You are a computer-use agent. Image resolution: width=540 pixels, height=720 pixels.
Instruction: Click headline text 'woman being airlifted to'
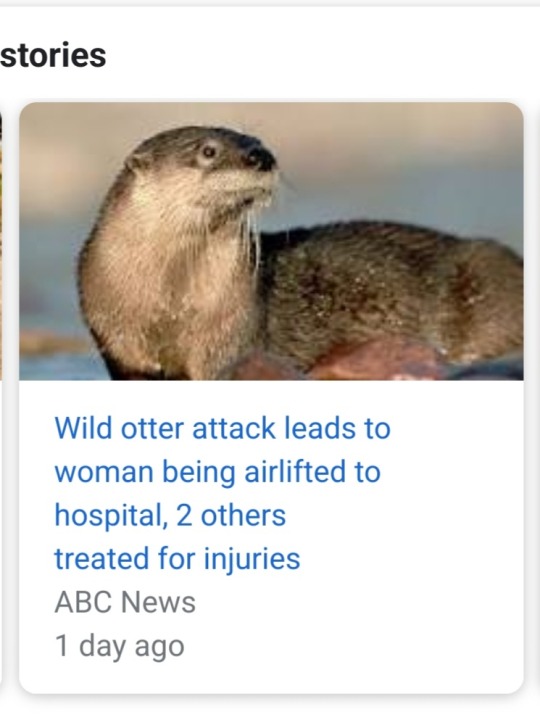pos(218,472)
